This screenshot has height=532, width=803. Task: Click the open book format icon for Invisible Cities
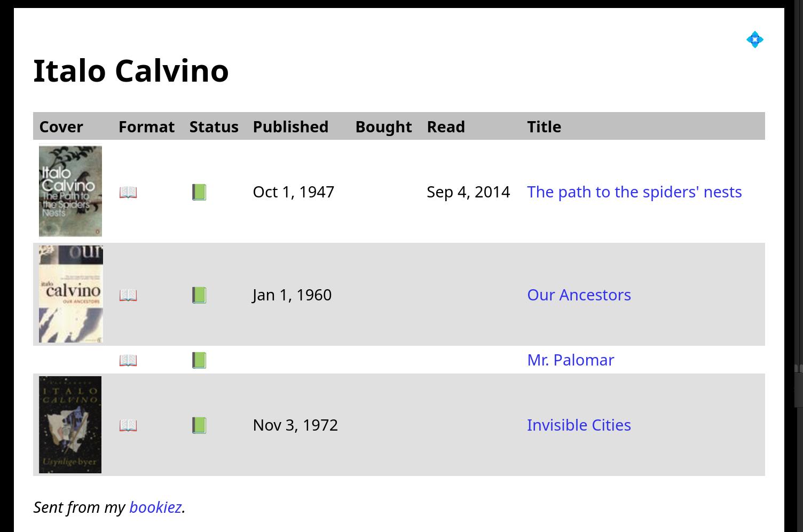coord(128,425)
